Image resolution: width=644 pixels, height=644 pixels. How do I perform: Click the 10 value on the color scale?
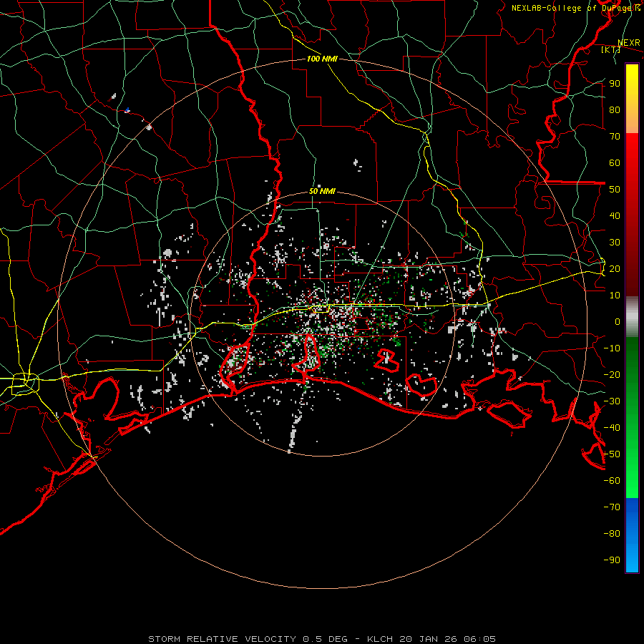click(615, 296)
